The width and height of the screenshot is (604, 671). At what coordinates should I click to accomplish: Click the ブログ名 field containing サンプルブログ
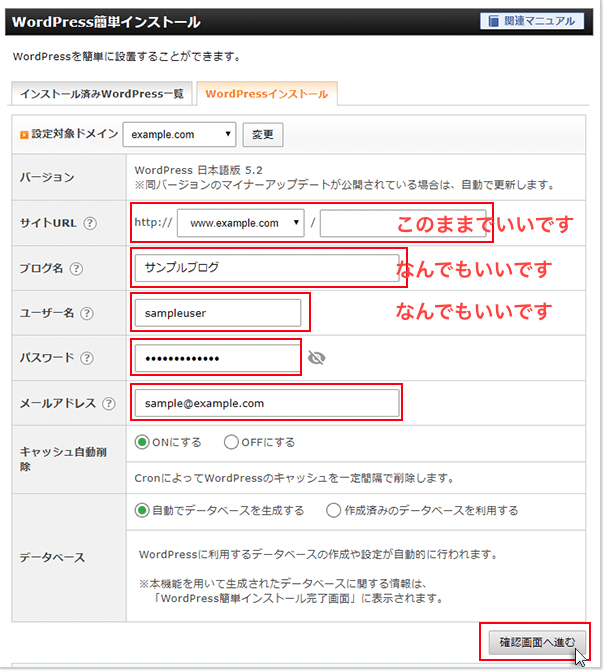(x=267, y=268)
